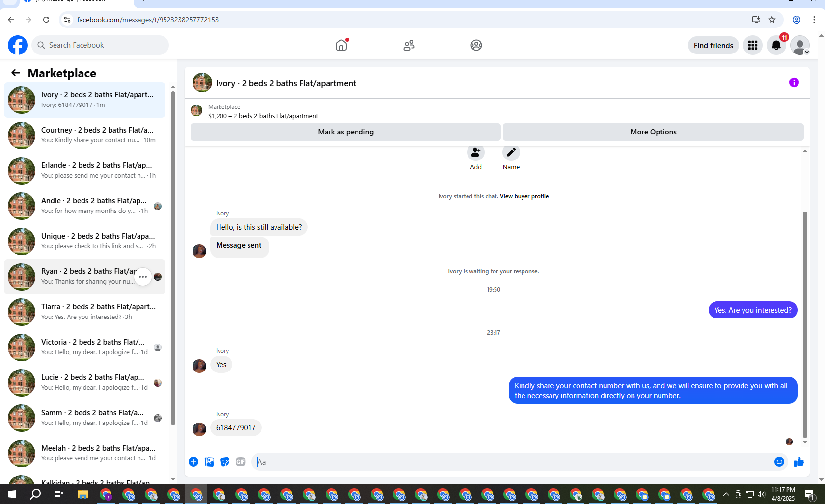Click the $1,200 listing title link
The height and width of the screenshot is (504, 825).
263,116
